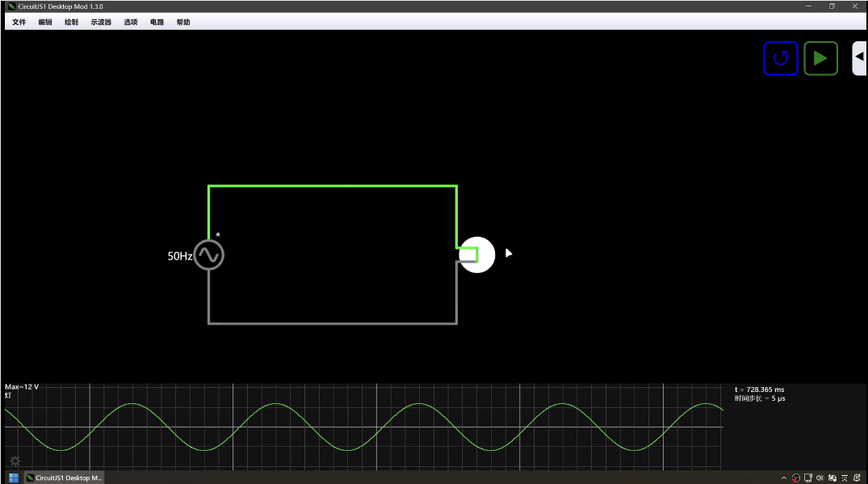868x484 pixels.
Task: Click the 英 input method indicator
Action: point(845,478)
